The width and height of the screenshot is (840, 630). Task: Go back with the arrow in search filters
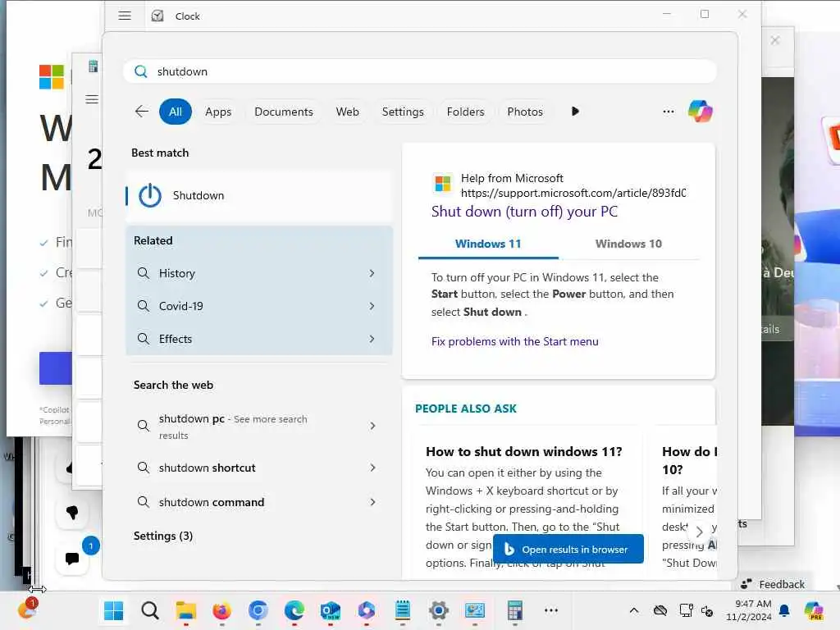pyautogui.click(x=141, y=112)
